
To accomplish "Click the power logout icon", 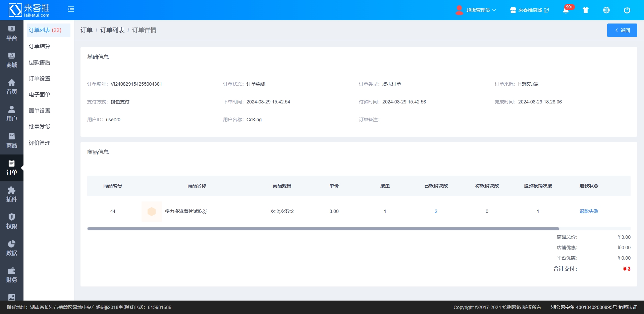I will [627, 10].
